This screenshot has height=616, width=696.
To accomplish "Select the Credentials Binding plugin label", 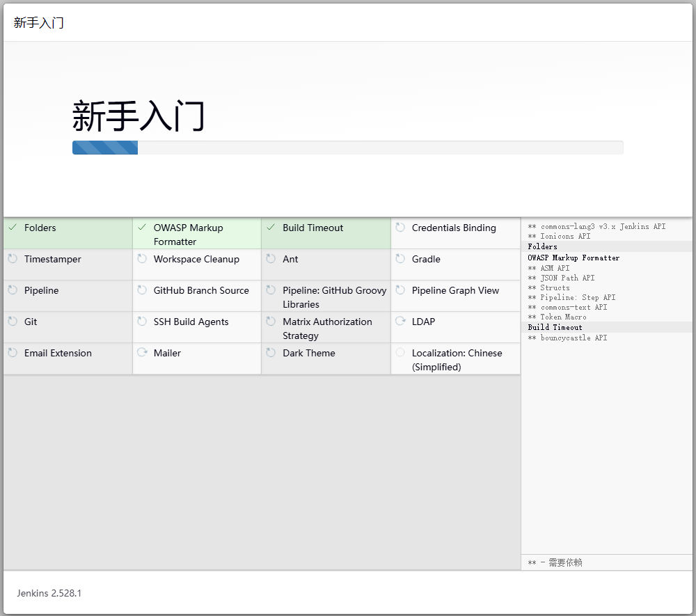I will (x=454, y=228).
